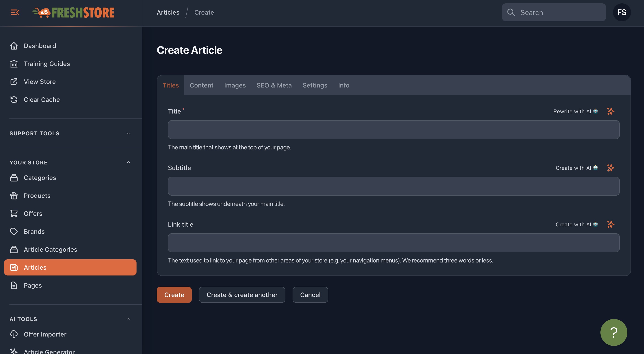Image resolution: width=644 pixels, height=354 pixels.
Task: Collapse the sidebar with the menu icon
Action: pyautogui.click(x=15, y=12)
